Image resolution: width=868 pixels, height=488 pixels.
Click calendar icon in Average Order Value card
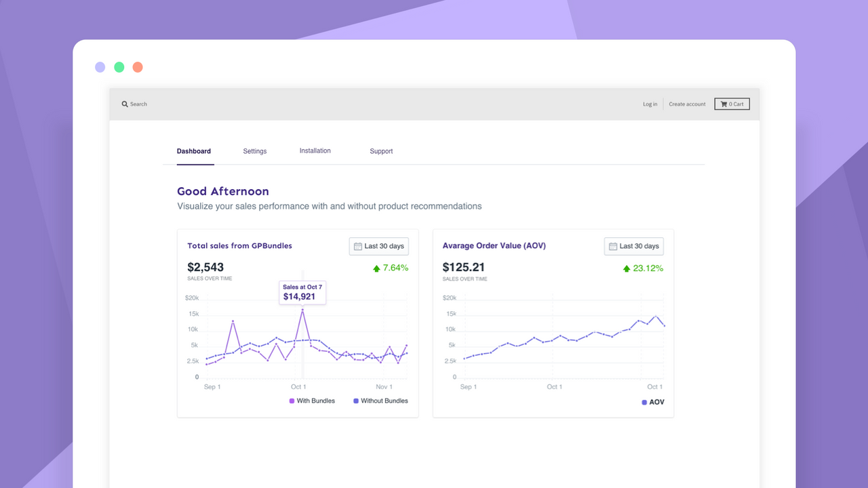(613, 247)
